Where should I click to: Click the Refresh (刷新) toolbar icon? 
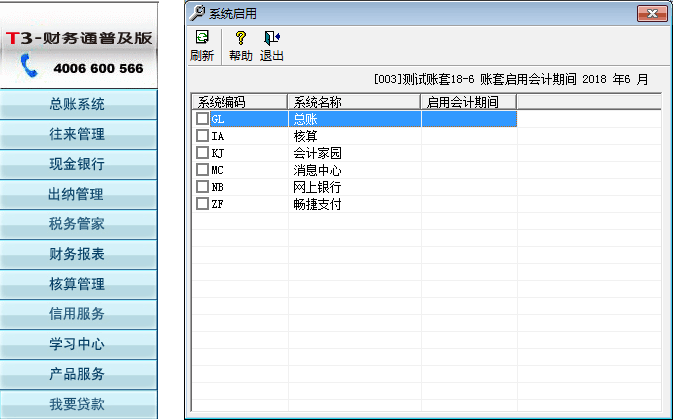[201, 38]
